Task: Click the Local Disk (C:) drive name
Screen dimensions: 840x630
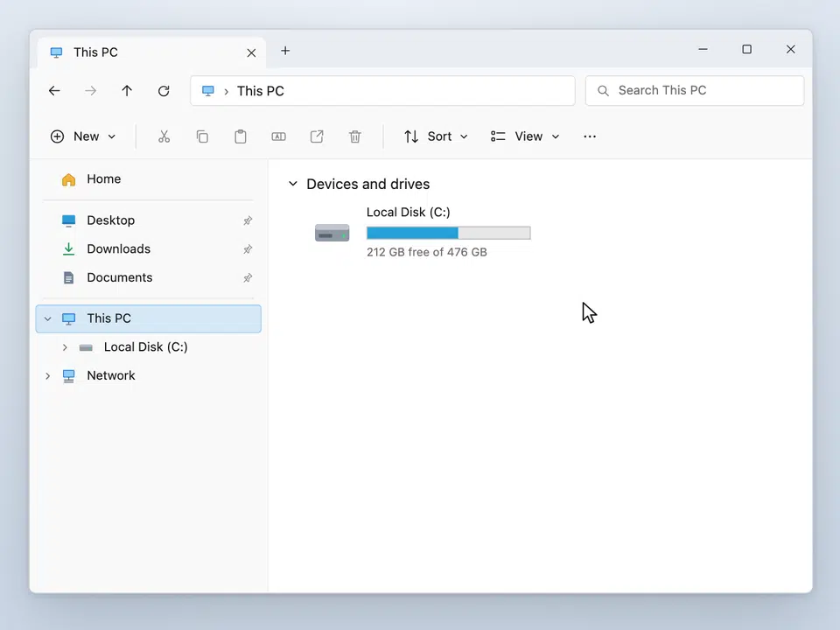Action: click(409, 212)
